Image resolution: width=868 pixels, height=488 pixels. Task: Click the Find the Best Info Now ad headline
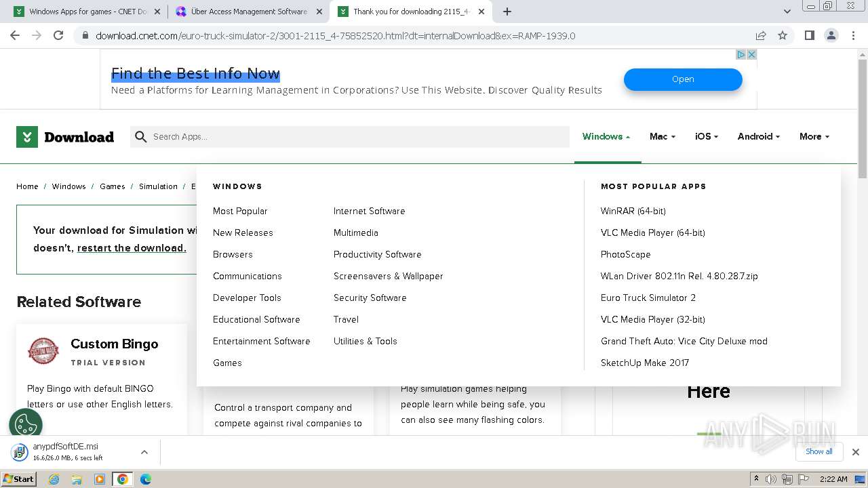pos(195,73)
